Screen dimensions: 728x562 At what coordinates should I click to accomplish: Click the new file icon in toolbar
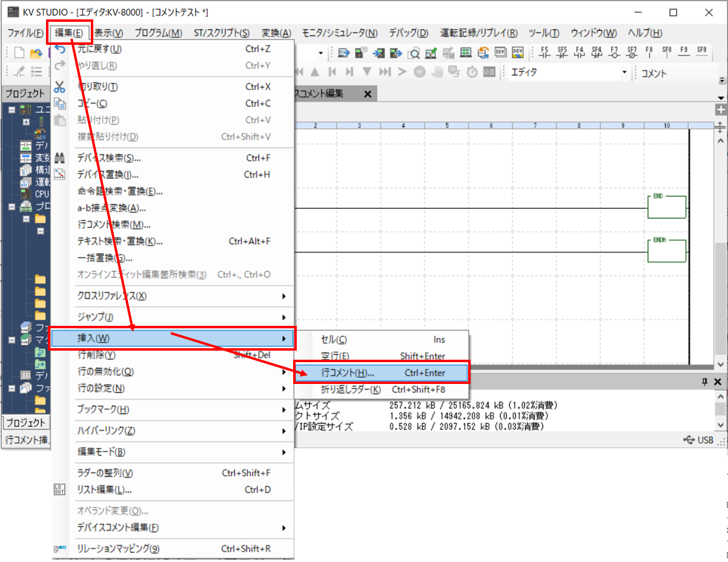(19, 53)
